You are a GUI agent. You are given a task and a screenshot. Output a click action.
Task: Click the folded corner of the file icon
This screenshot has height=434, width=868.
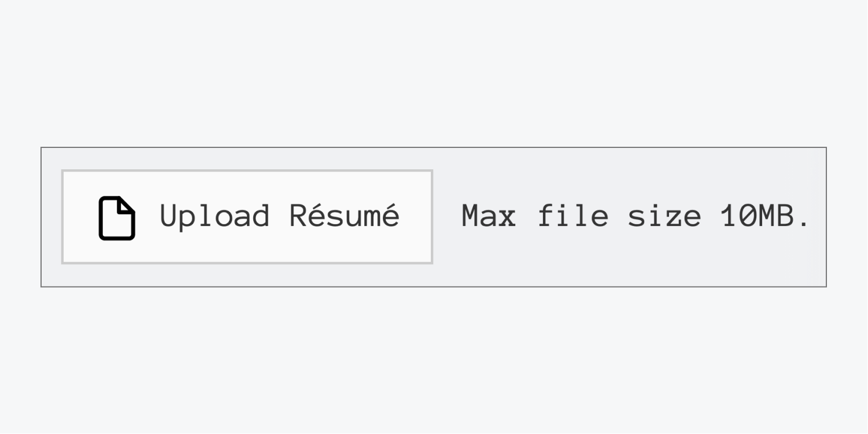(127, 206)
